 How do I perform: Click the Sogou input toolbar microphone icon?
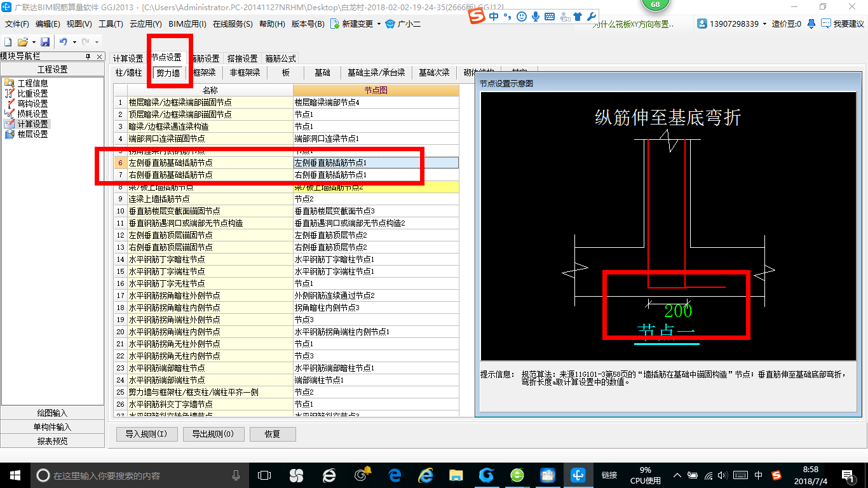(536, 17)
